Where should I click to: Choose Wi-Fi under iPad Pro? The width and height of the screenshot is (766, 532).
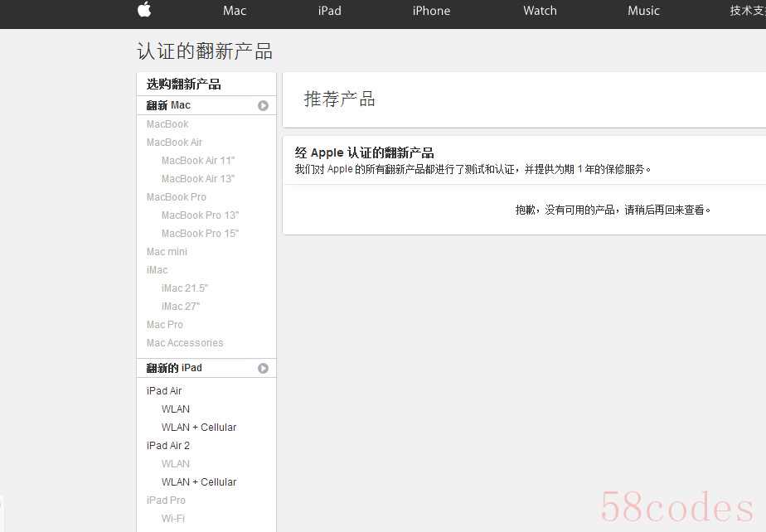173,519
